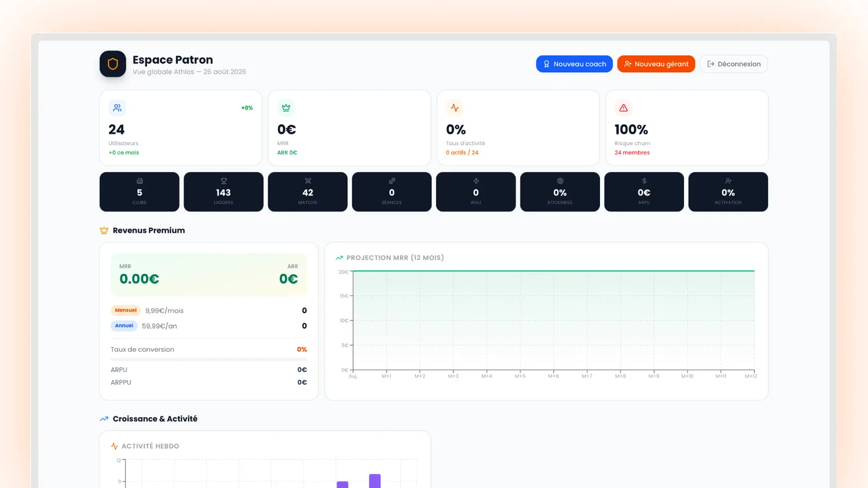The height and width of the screenshot is (488, 868).
Task: Click the badge icon in Nouveau coach button
Action: 546,64
